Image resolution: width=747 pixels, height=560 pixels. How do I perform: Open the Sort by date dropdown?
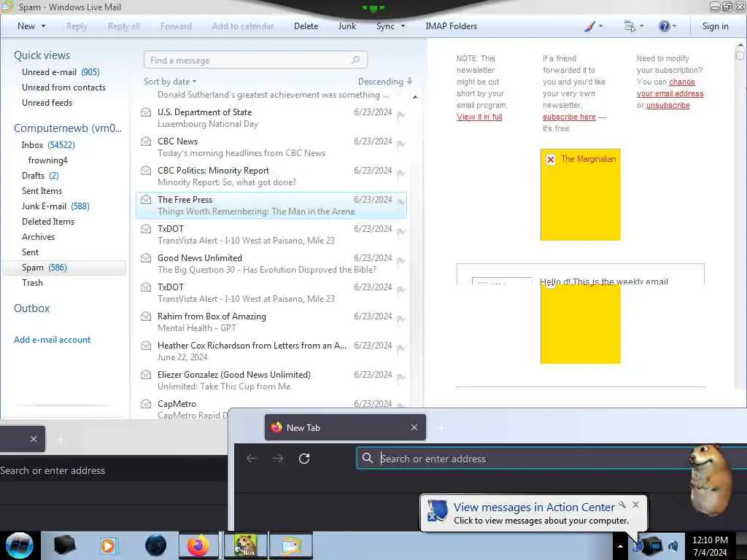pyautogui.click(x=169, y=82)
